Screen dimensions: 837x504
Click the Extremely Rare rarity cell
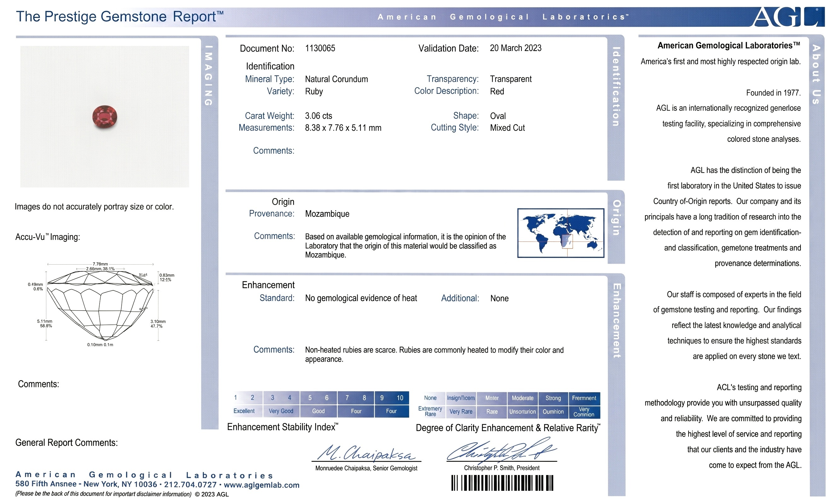430,411
